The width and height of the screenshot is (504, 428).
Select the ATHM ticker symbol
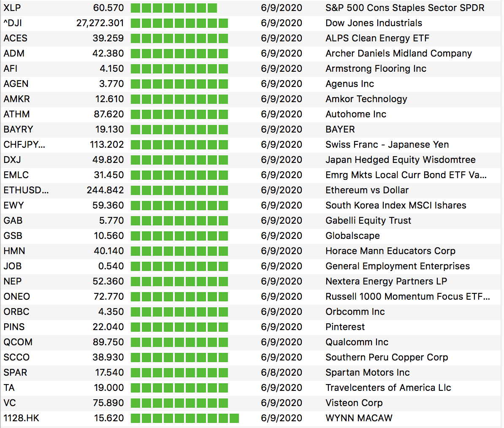pyautogui.click(x=17, y=114)
